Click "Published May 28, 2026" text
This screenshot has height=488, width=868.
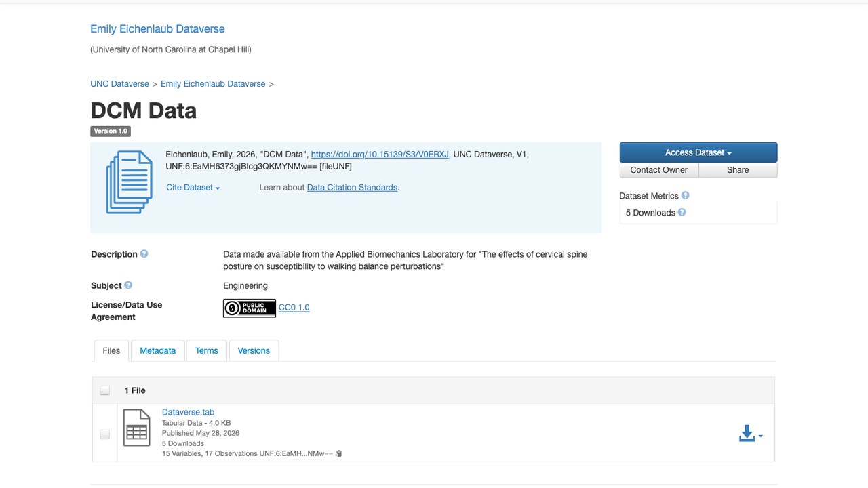(201, 433)
